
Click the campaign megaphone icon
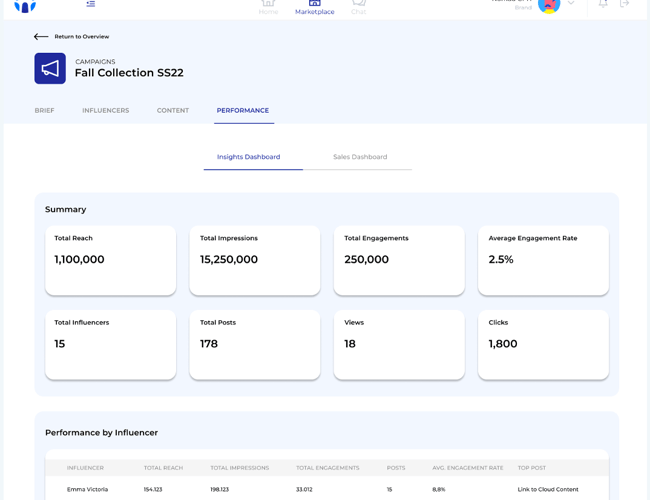click(50, 68)
